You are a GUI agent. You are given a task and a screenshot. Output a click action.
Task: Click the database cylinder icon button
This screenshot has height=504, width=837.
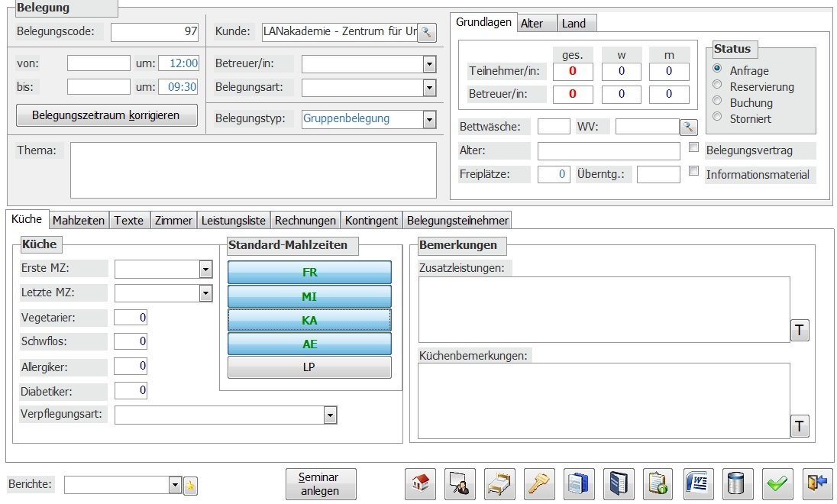[738, 484]
